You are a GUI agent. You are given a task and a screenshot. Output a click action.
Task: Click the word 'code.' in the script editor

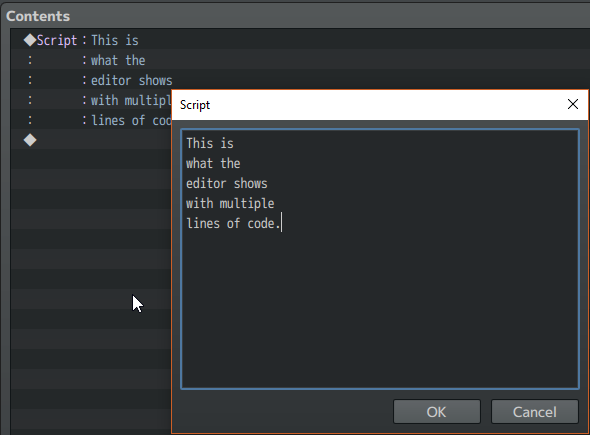coord(264,224)
